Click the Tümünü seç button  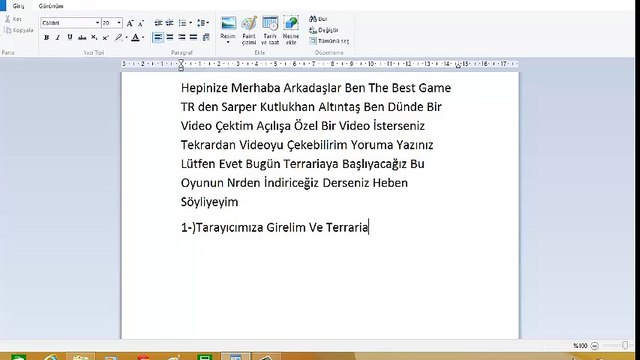[329, 41]
